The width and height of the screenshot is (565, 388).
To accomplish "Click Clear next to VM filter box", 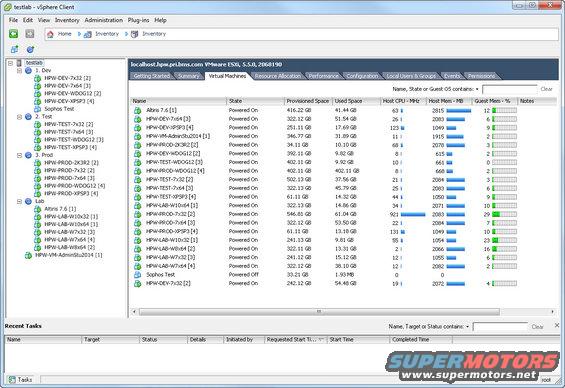I will coord(546,89).
